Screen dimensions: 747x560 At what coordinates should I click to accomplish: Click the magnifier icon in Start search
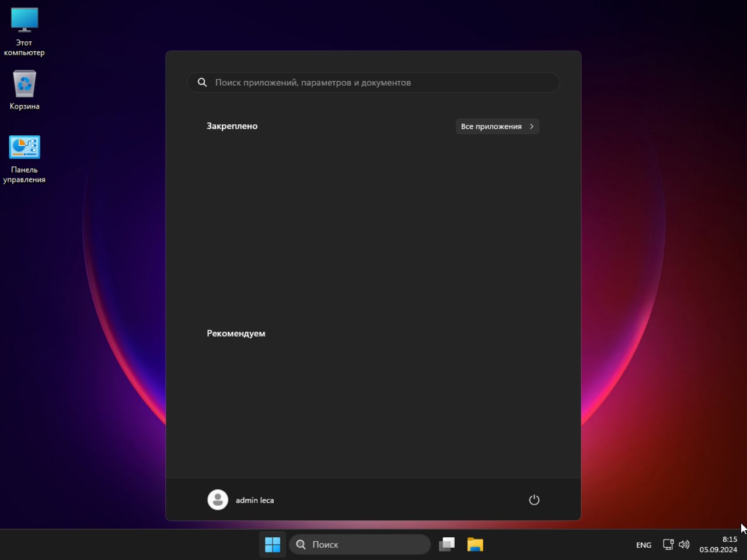[202, 82]
